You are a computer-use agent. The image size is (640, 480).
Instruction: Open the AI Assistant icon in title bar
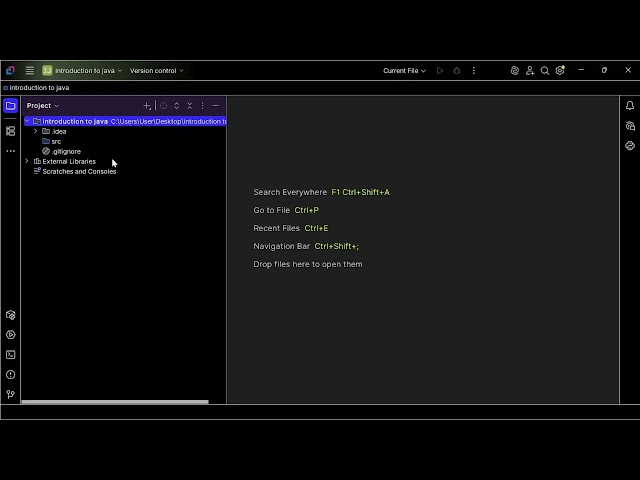pyautogui.click(x=515, y=71)
